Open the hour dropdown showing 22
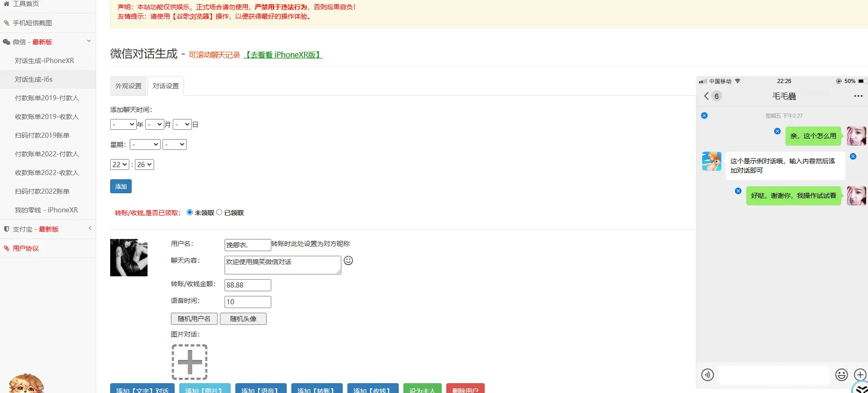This screenshot has width=868, height=393. point(120,165)
